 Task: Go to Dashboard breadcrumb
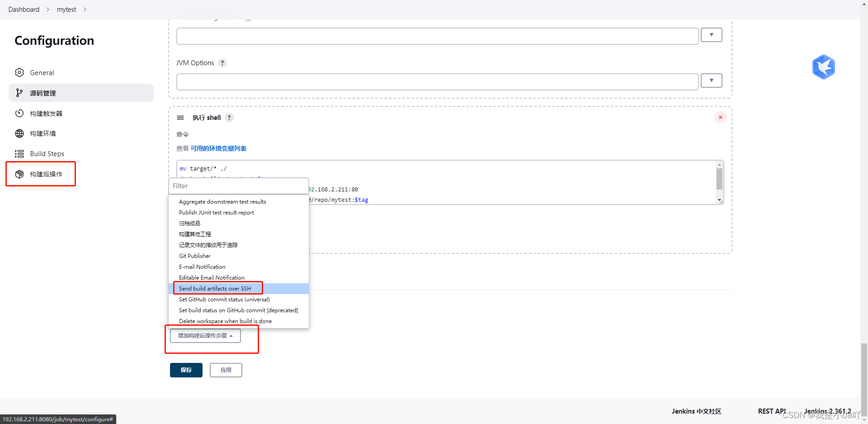24,10
